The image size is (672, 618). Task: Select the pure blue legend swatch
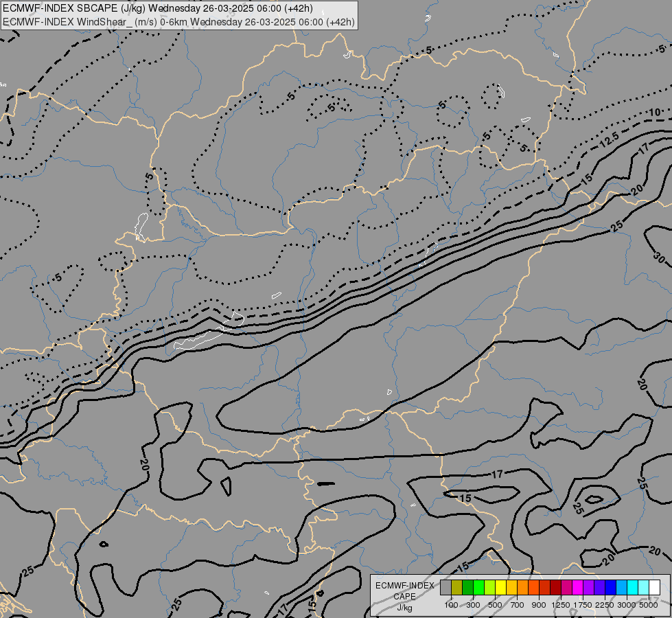611,587
